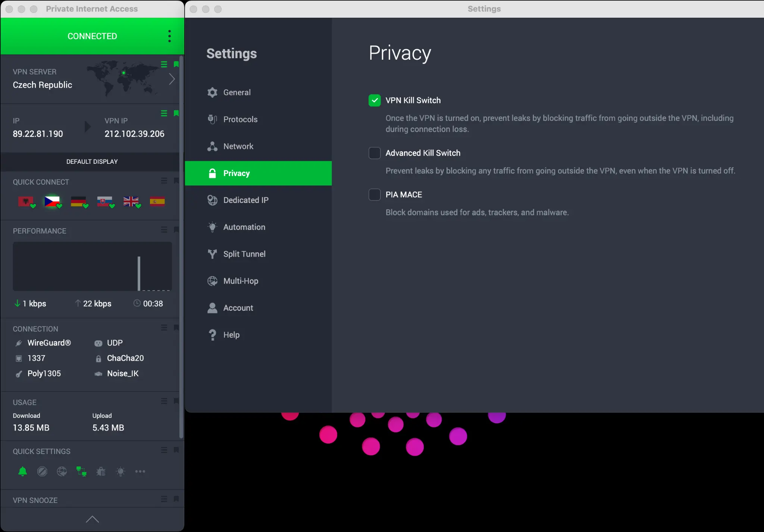The image size is (764, 532).
Task: Click the green CONNECTED button to disconnect
Action: [92, 36]
